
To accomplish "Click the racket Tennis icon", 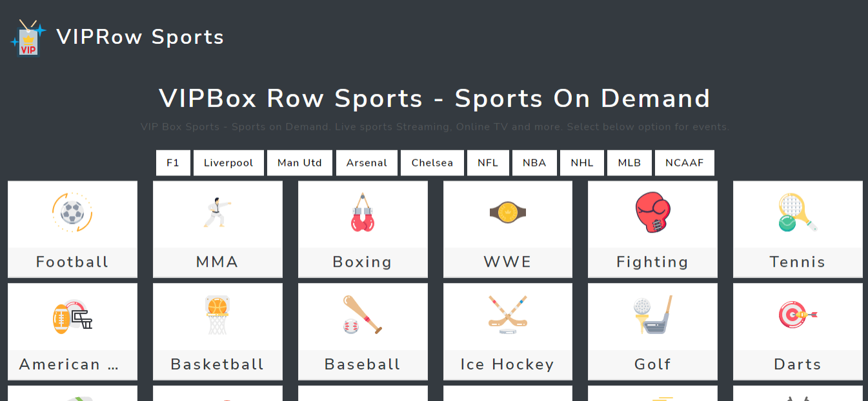I will point(798,212).
